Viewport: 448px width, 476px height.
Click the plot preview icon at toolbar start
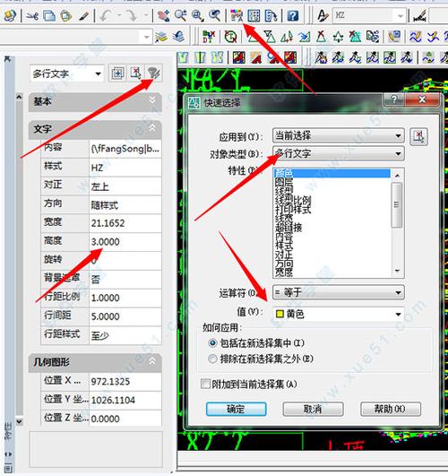10,15
